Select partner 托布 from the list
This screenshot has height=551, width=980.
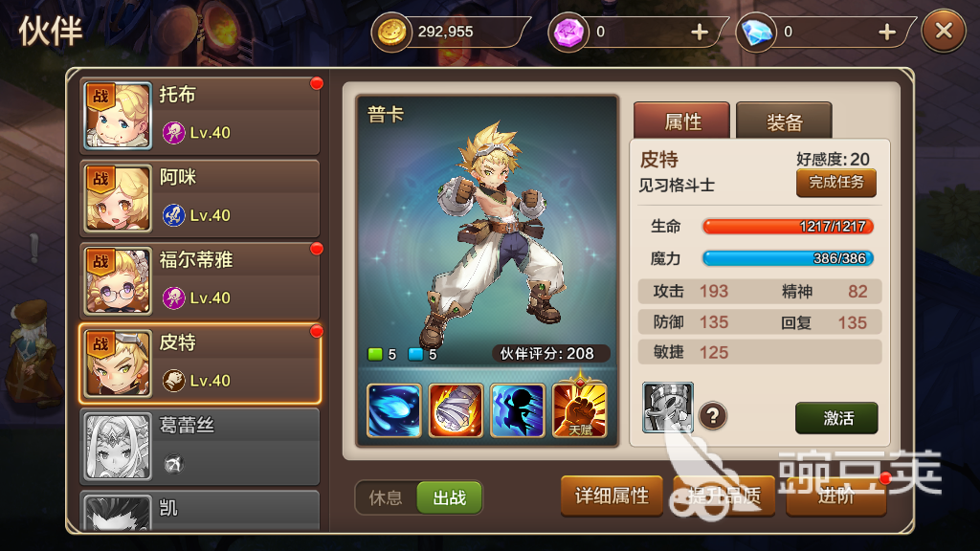pos(200,116)
